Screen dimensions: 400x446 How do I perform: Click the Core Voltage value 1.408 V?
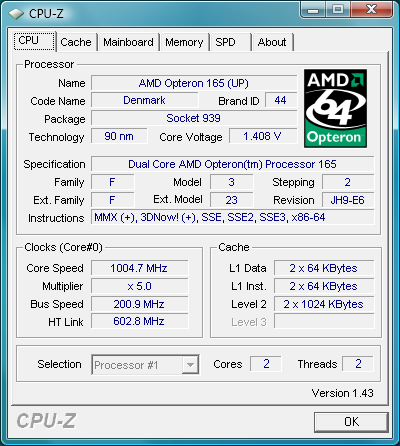(x=263, y=136)
